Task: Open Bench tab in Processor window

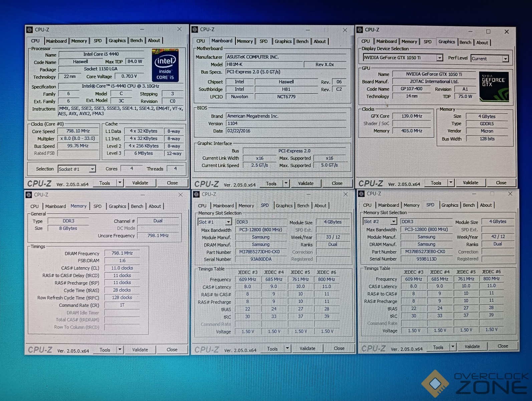Action: tap(137, 40)
